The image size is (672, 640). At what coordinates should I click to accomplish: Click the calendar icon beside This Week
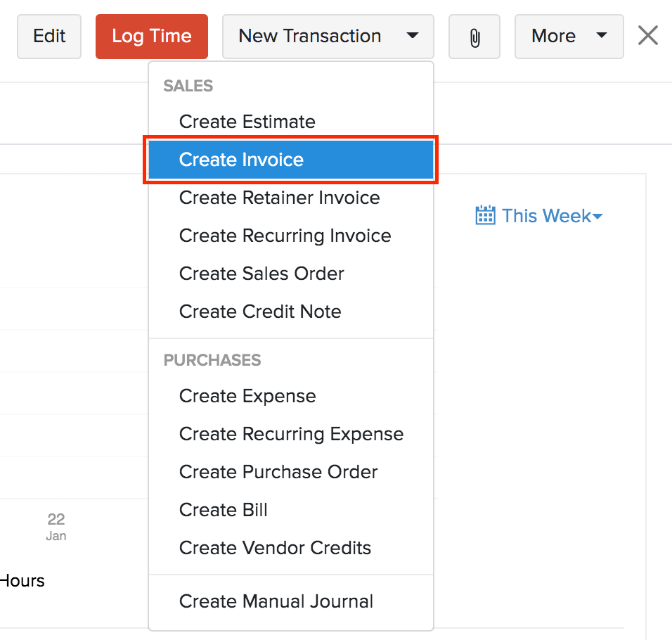[x=486, y=215]
